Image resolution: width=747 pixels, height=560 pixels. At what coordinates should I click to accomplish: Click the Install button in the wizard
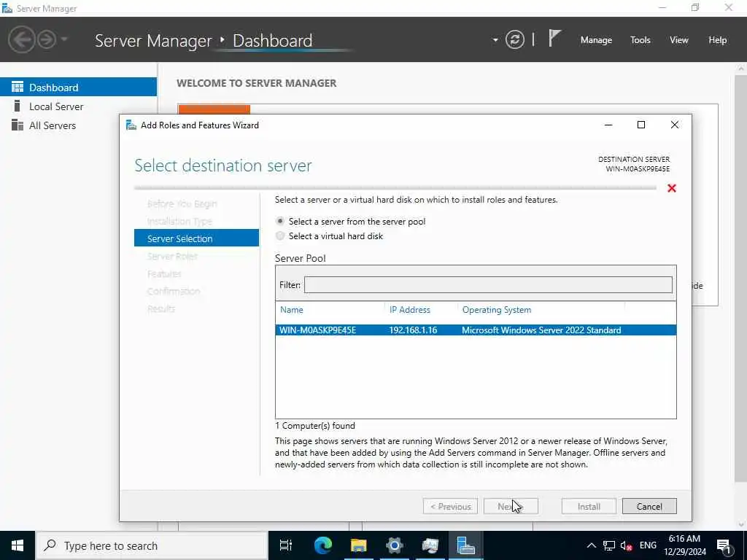pos(589,506)
